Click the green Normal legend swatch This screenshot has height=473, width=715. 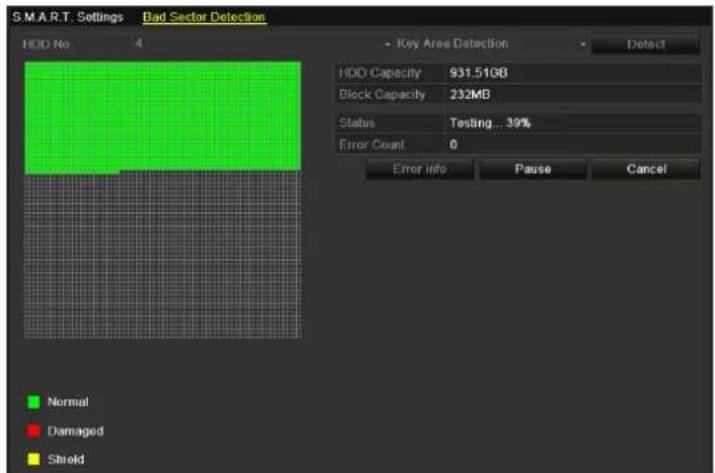coord(34,402)
